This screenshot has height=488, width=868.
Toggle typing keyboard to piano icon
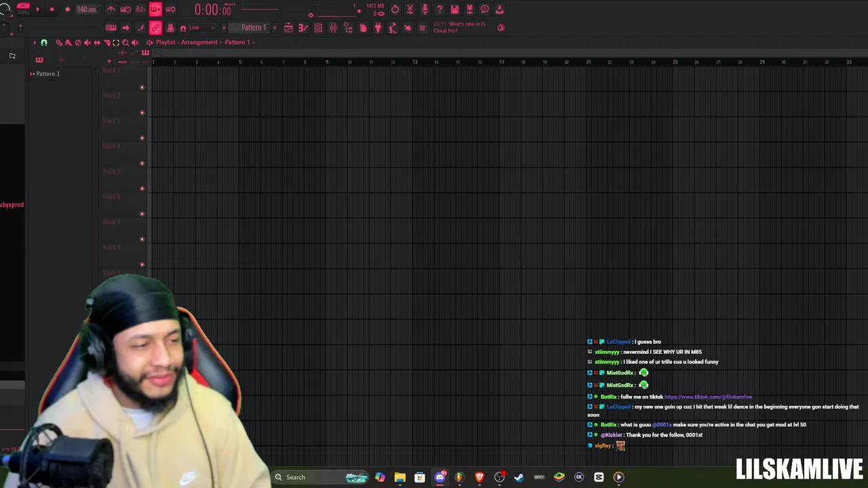click(111, 28)
